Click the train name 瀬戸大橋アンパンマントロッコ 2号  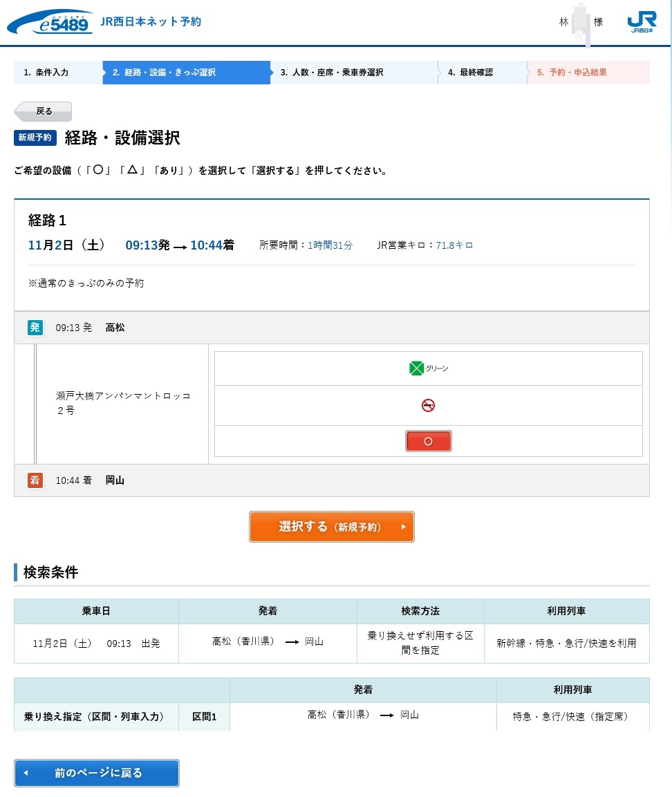(123, 403)
